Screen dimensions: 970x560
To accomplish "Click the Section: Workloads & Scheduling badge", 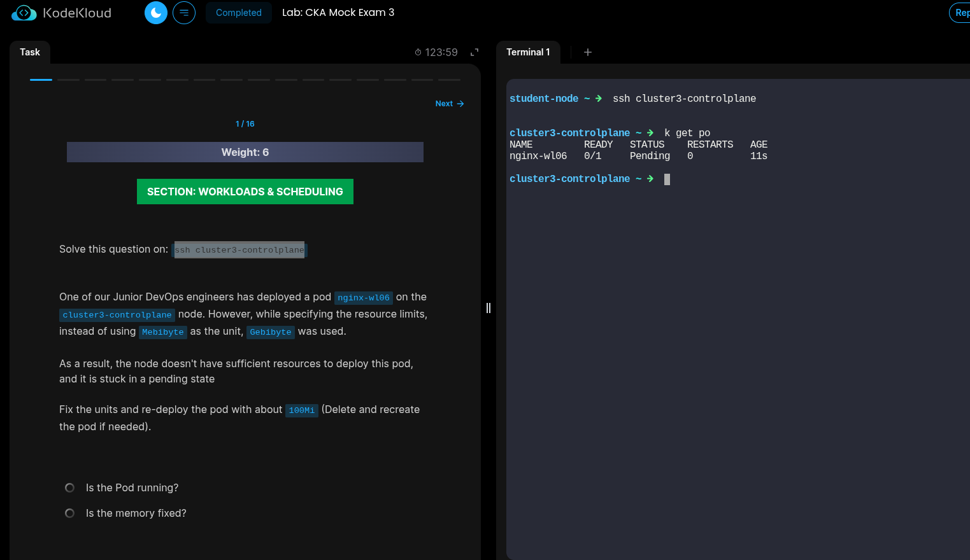I will point(245,192).
